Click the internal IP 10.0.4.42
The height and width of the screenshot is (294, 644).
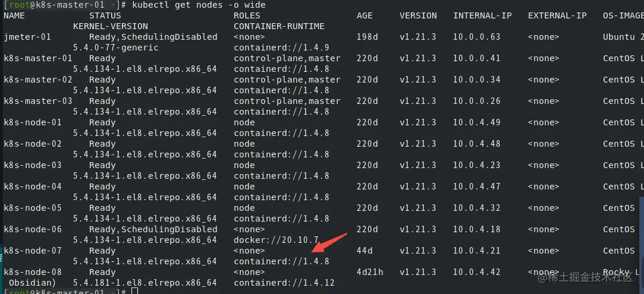pos(477,272)
